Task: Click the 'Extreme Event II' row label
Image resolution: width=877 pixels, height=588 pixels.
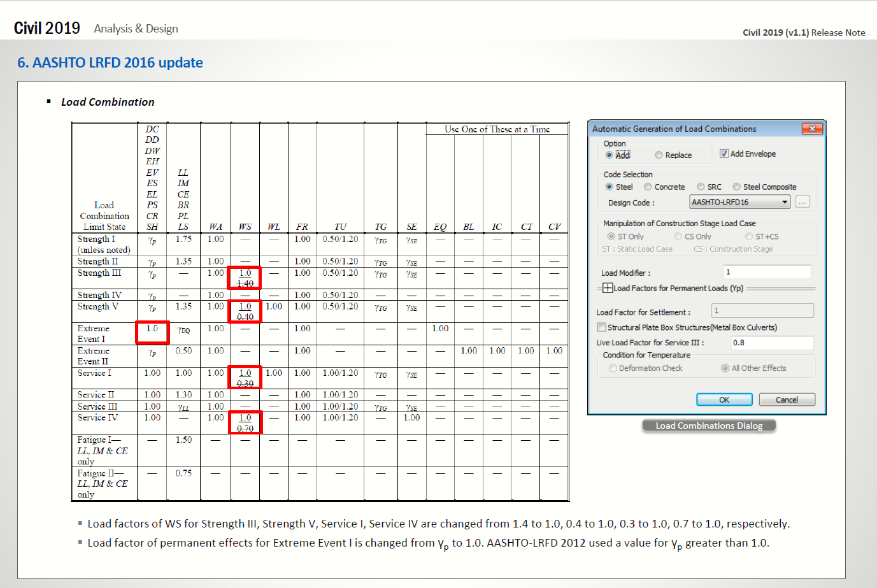Action: tap(94, 356)
